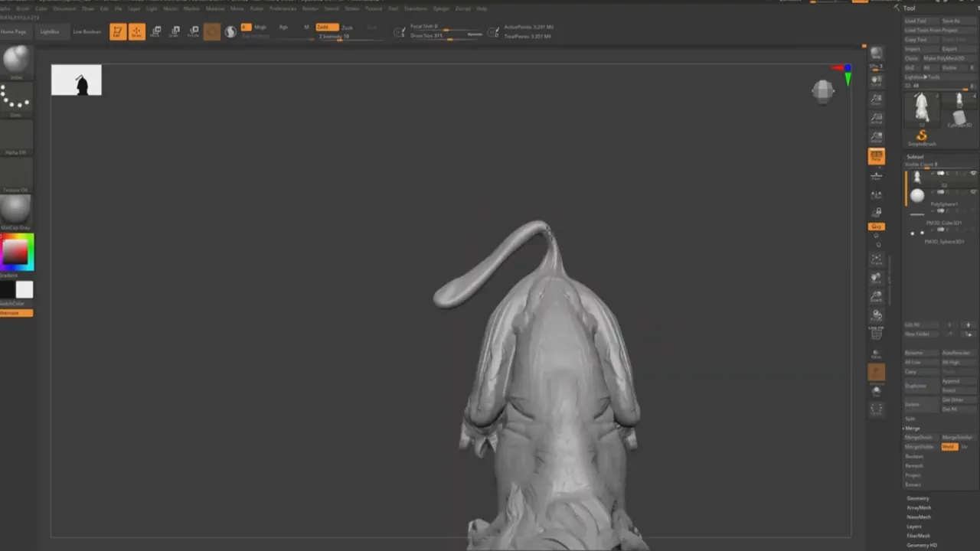Select the Rotate transform icon
980x551 pixels.
(x=193, y=32)
